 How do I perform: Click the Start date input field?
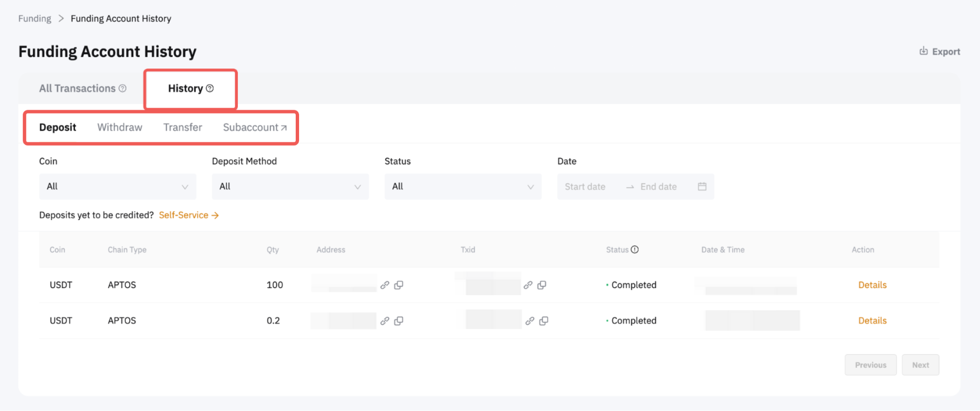(x=585, y=186)
